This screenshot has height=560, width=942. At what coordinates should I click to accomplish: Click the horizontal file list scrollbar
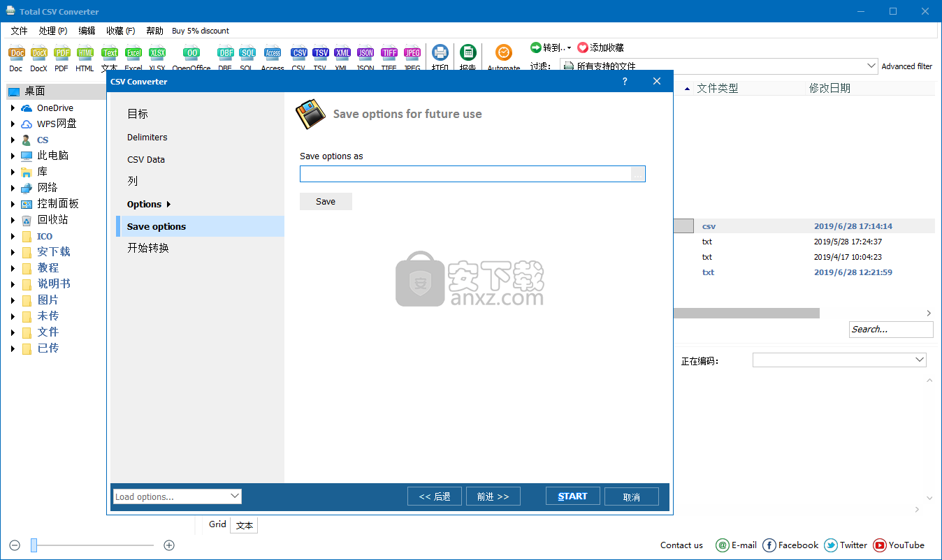(746, 314)
